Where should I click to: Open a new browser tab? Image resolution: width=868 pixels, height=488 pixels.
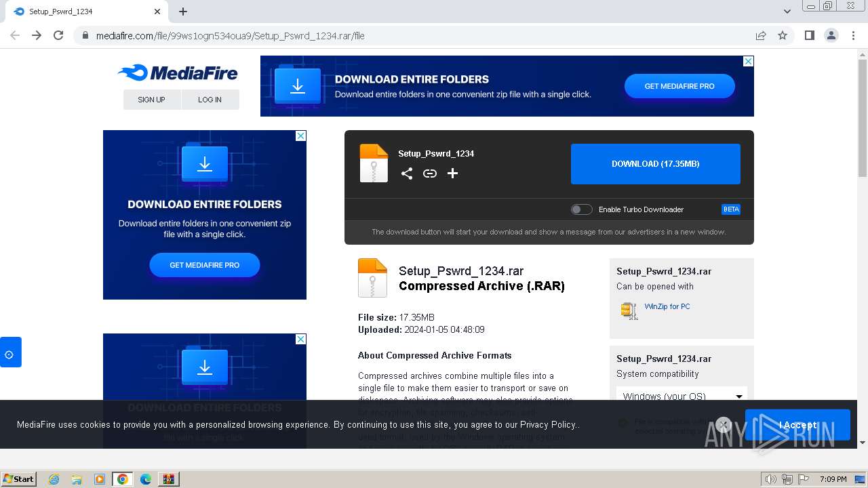click(x=183, y=12)
